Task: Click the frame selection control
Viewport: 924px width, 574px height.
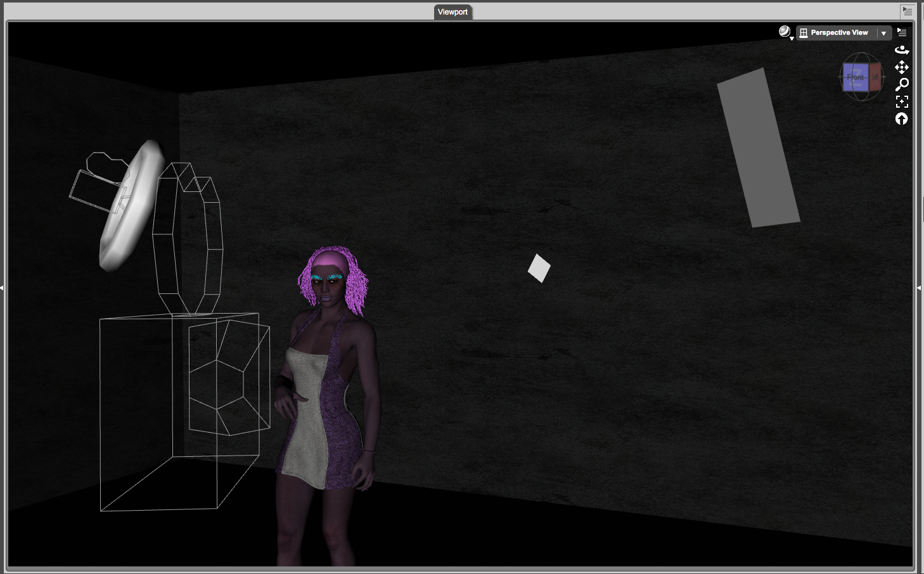Action: coord(902,101)
